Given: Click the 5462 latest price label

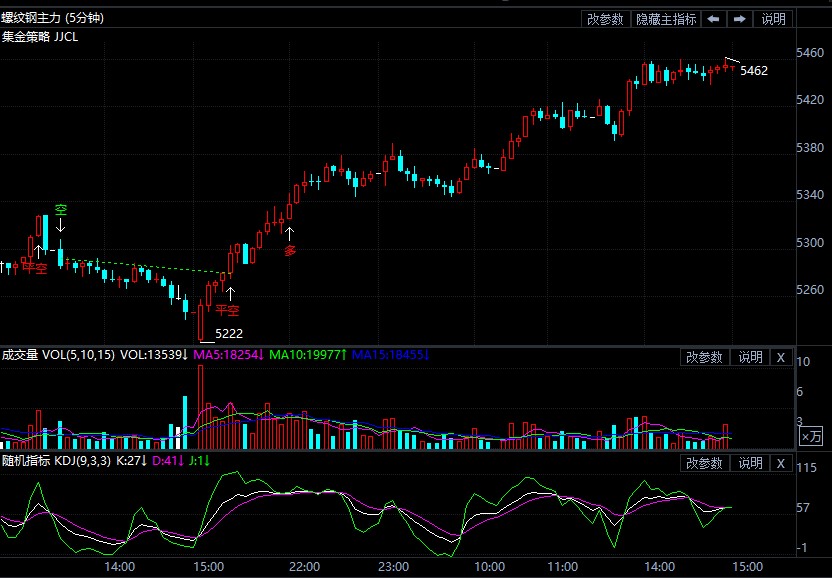Looking at the screenshot, I should tap(754, 71).
